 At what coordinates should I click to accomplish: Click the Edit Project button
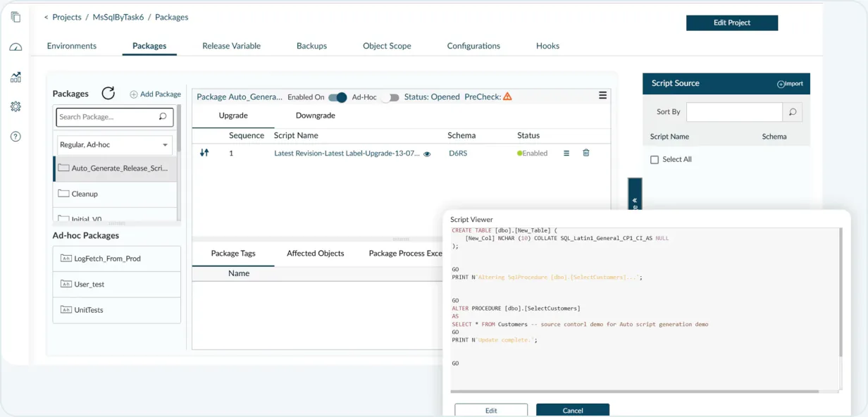[x=732, y=23]
